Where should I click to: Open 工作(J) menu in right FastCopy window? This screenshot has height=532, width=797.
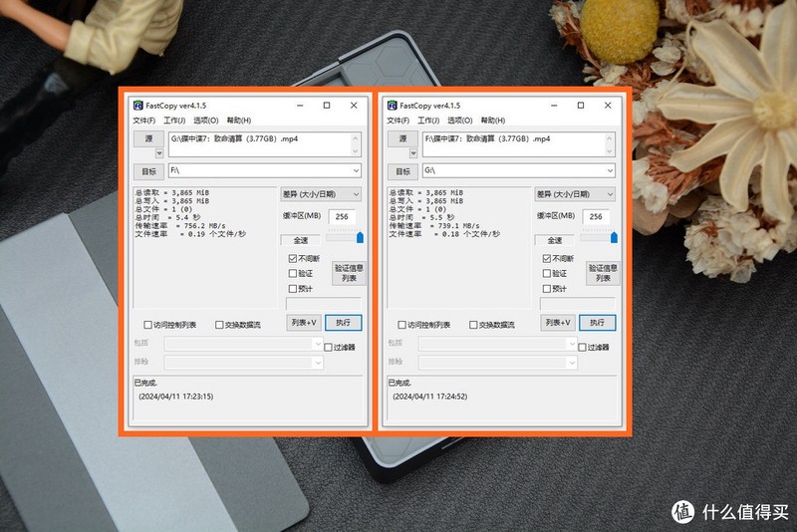(428, 121)
